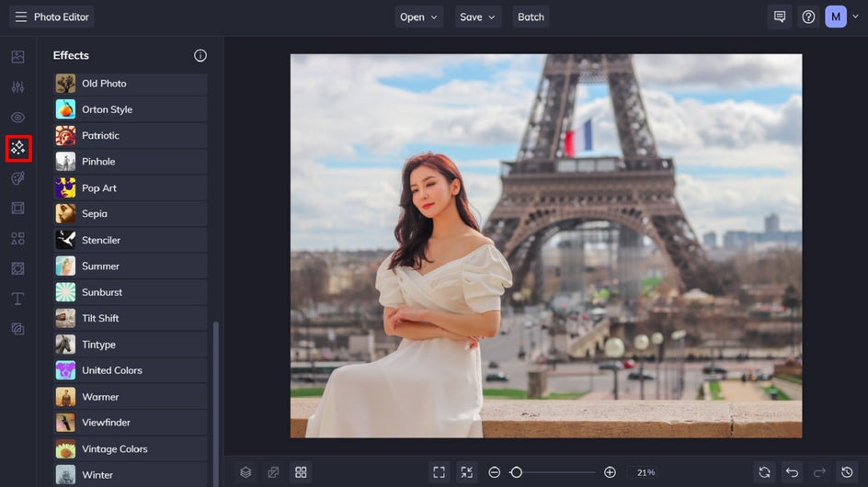The height and width of the screenshot is (487, 868).
Task: Click the Photo Editor title label
Action: (62, 17)
